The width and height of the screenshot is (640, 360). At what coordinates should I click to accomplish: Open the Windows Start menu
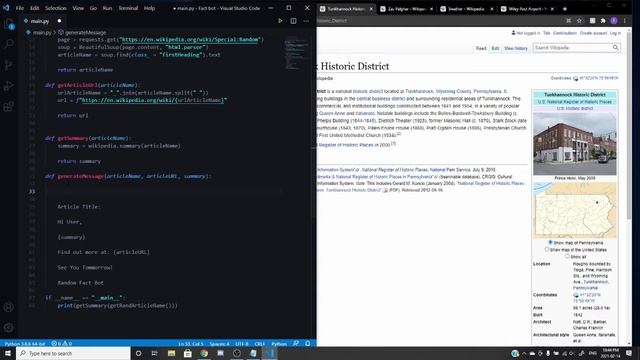point(8,353)
